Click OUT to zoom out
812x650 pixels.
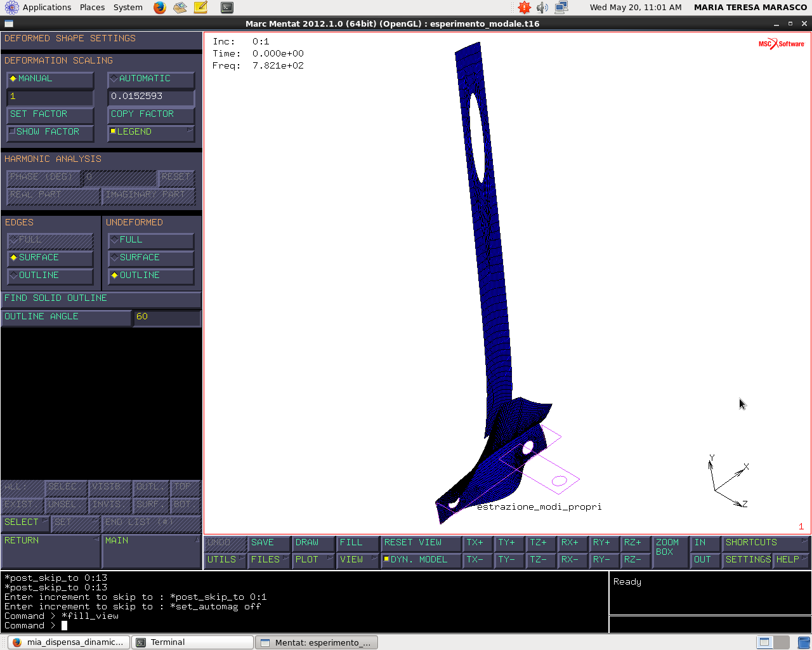706,560
